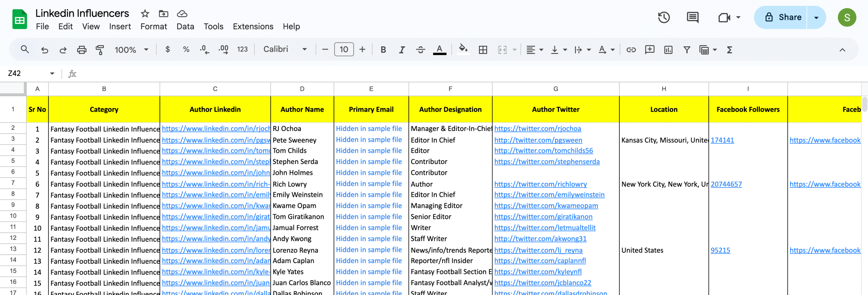Open twitter.com/richlowry link

tap(540, 184)
